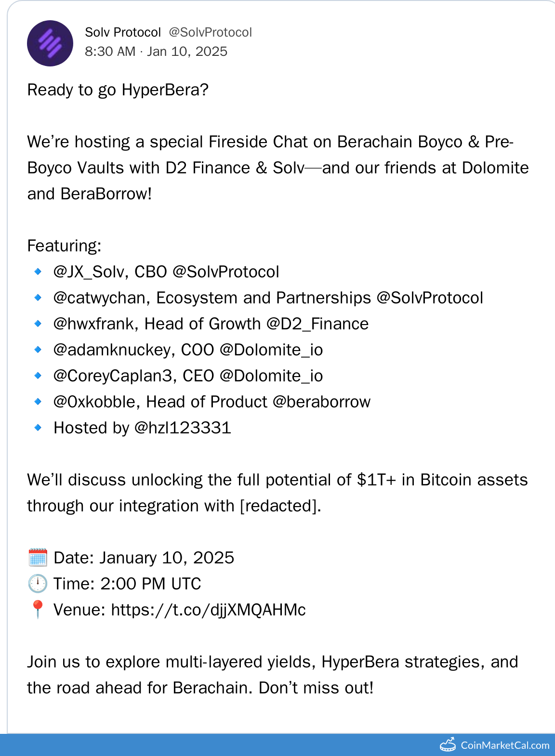Click the CoinMarketCal cloud logo icon
The width and height of the screenshot is (555, 756).
point(448,745)
